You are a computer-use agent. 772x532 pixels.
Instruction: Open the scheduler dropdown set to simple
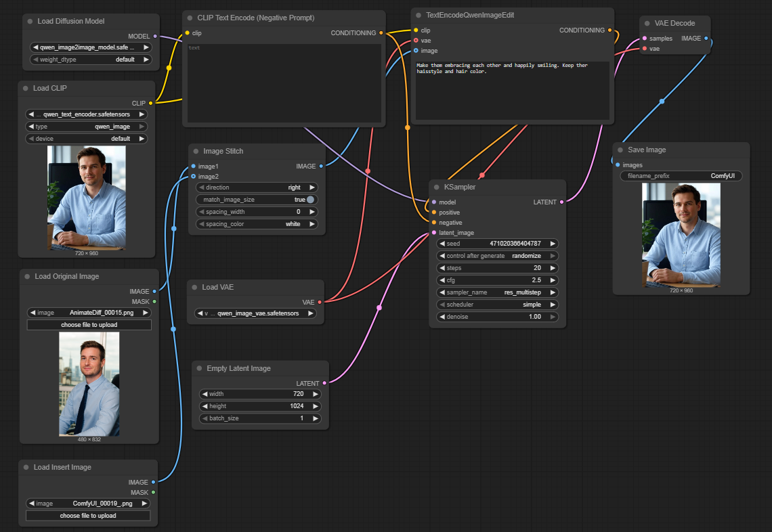pos(497,305)
